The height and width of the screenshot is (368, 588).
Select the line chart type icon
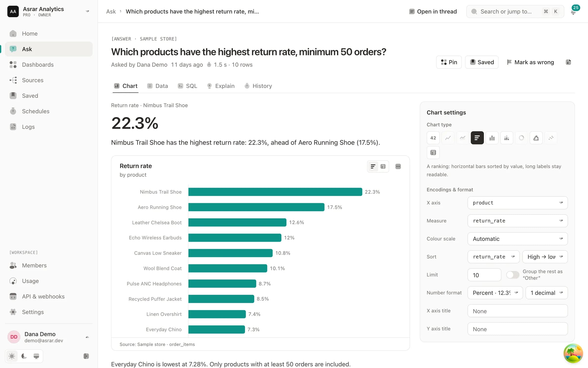pyautogui.click(x=448, y=138)
